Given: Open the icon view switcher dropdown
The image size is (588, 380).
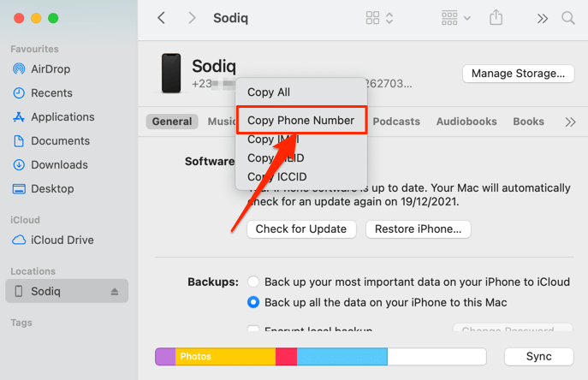Looking at the screenshot, I should click(379, 18).
